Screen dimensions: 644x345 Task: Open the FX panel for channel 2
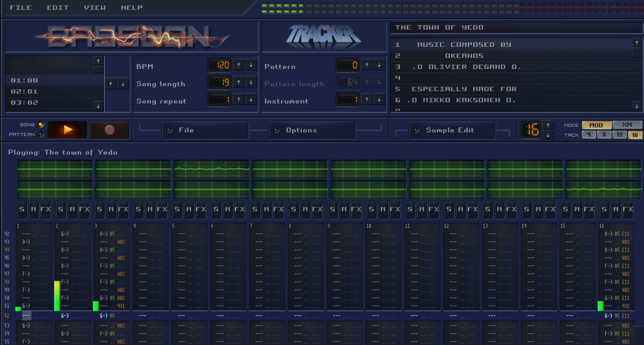(84, 210)
